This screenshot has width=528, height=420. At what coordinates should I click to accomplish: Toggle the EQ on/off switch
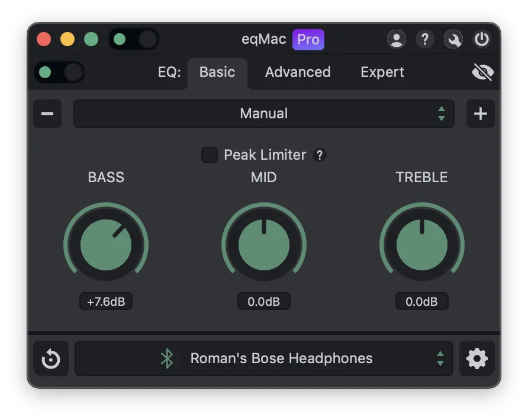click(x=57, y=72)
